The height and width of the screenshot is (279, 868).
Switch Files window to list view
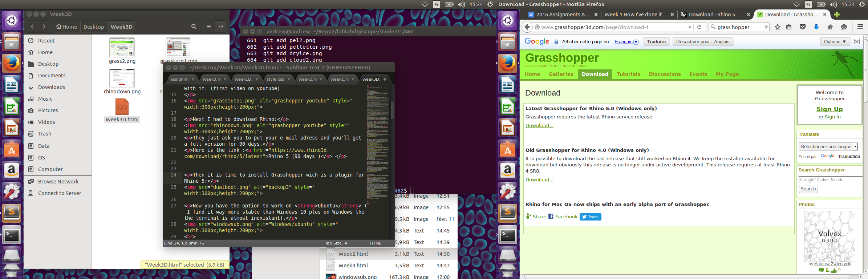[x=209, y=27]
